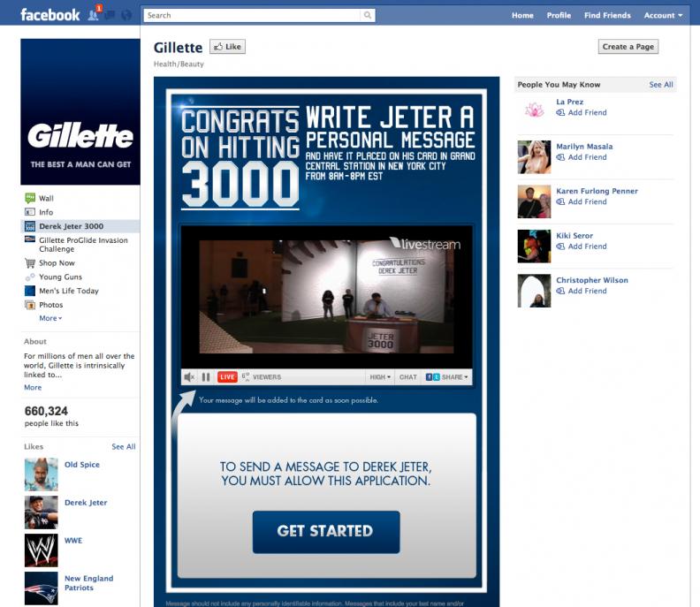700x607 pixels.
Task: Click the red LIVE indicator
Action: coord(227,377)
